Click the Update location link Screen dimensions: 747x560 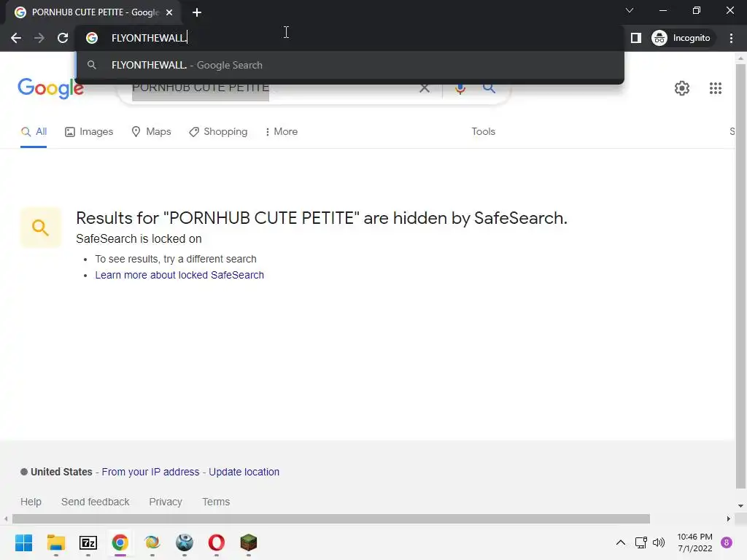244,472
